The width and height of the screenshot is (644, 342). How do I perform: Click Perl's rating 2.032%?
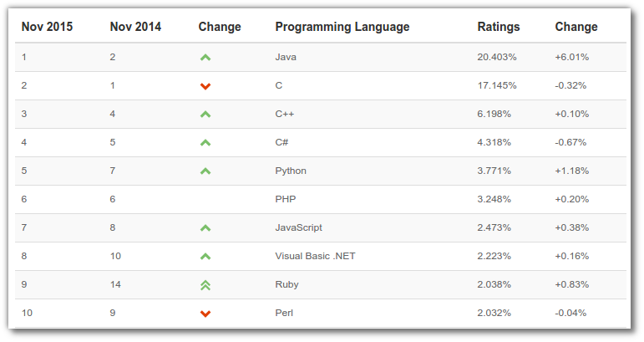tap(494, 313)
